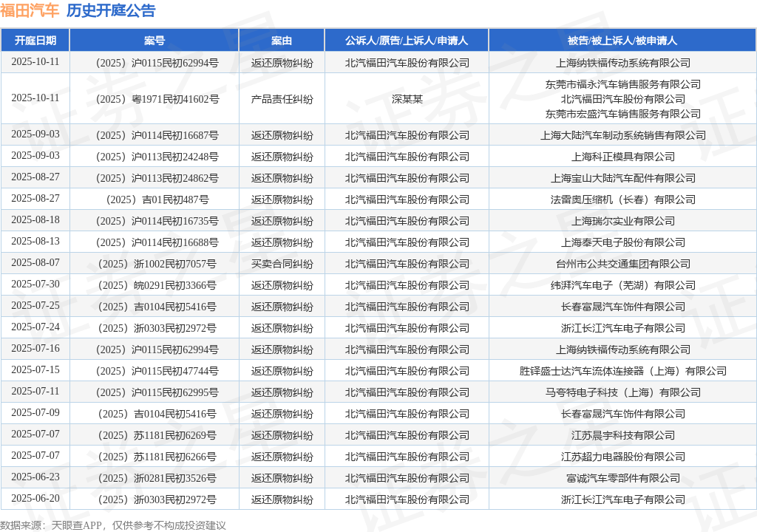This screenshot has width=757, height=532.
Task: Click case number in the 2025-07-24 row
Action: pos(157,328)
